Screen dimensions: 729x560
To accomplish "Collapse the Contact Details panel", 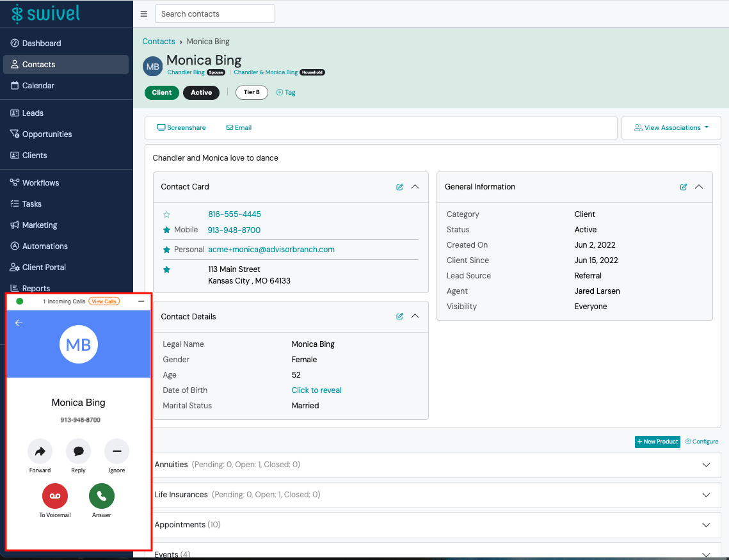I will click(415, 317).
